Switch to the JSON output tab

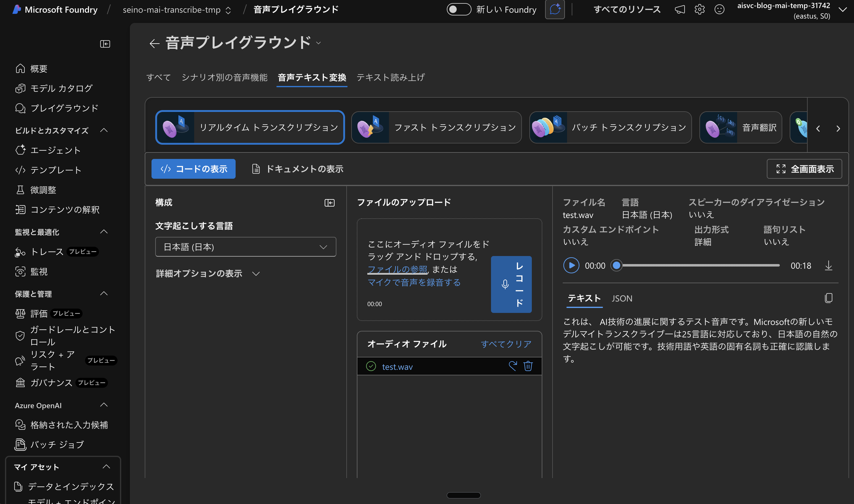pyautogui.click(x=622, y=298)
